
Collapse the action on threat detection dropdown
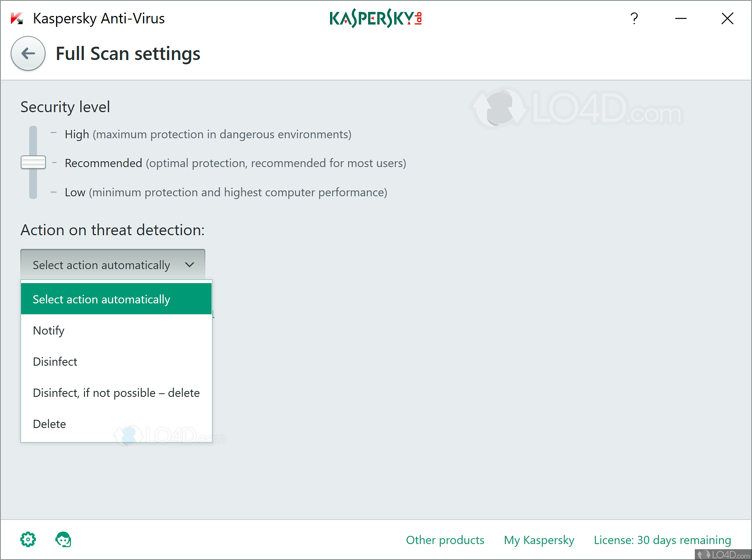(113, 265)
